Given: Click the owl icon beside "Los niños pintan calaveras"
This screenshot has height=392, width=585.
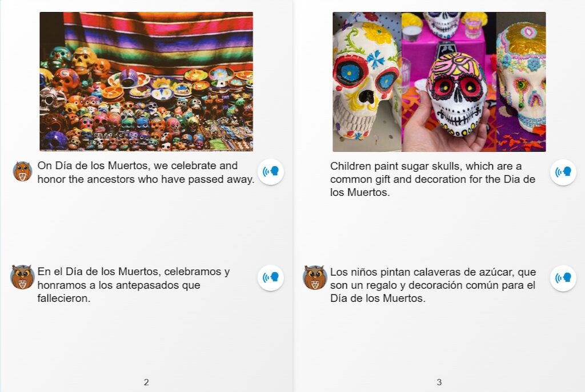Looking at the screenshot, I should 315,278.
